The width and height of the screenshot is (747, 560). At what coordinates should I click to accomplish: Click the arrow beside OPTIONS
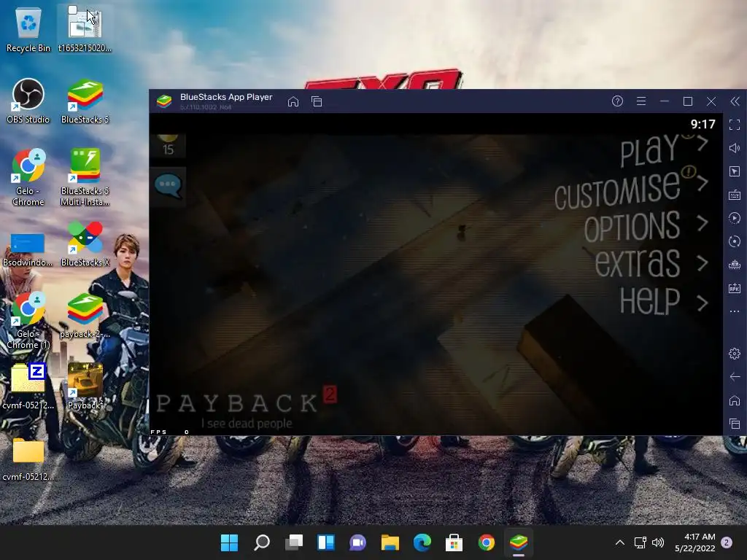tap(703, 223)
